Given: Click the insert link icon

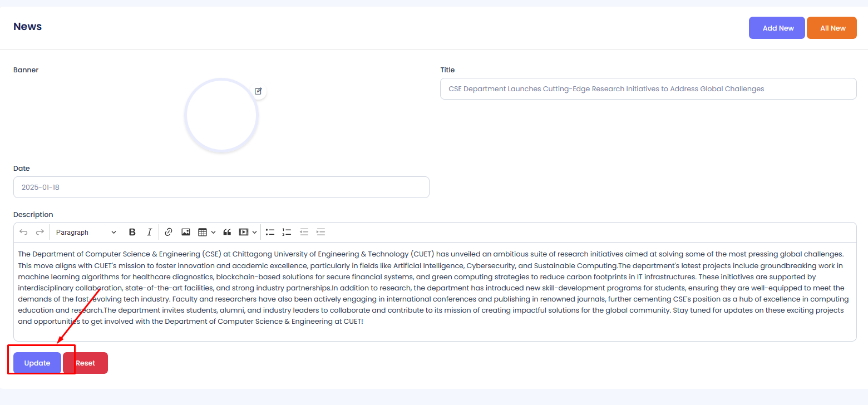Looking at the screenshot, I should point(169,232).
